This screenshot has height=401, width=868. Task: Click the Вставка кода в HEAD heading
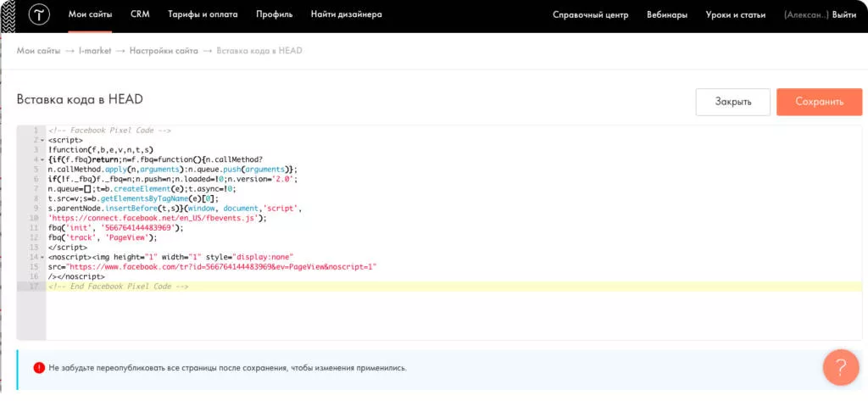80,99
